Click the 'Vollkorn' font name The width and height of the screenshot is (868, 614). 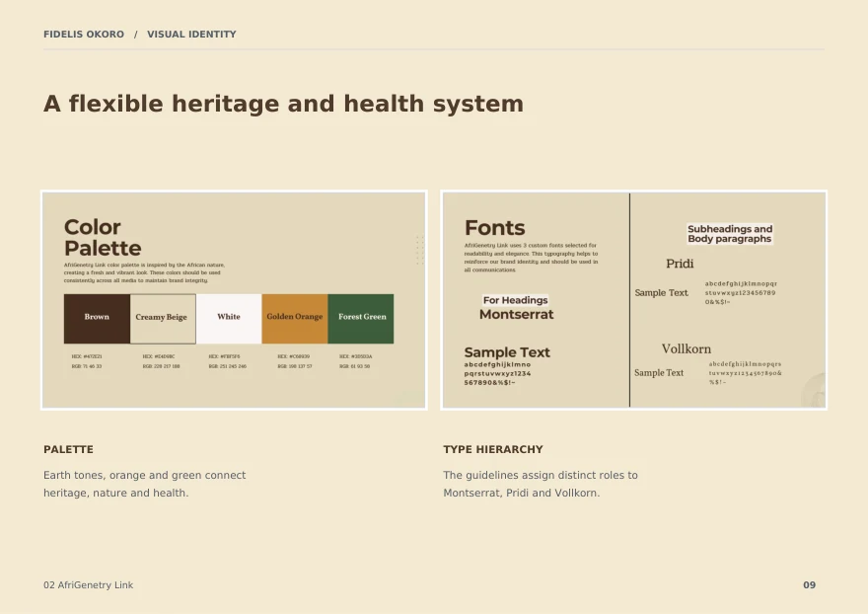pos(687,349)
